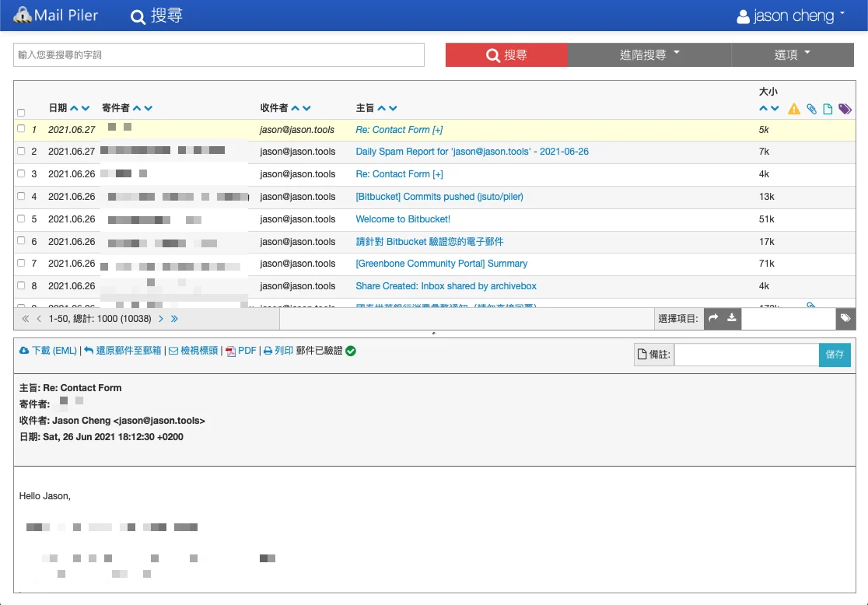The image size is (868, 605).
Task: Sort by subject (主旨) ascending arrow
Action: [x=381, y=109]
